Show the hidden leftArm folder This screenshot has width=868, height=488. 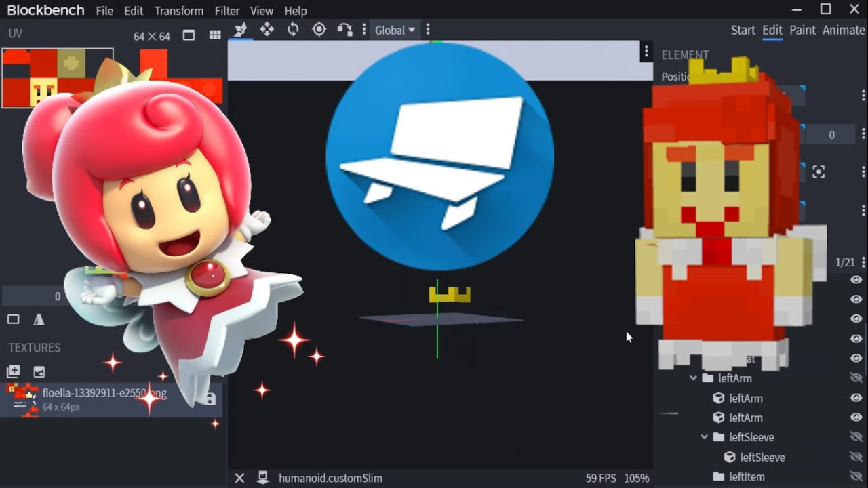pos(856,378)
